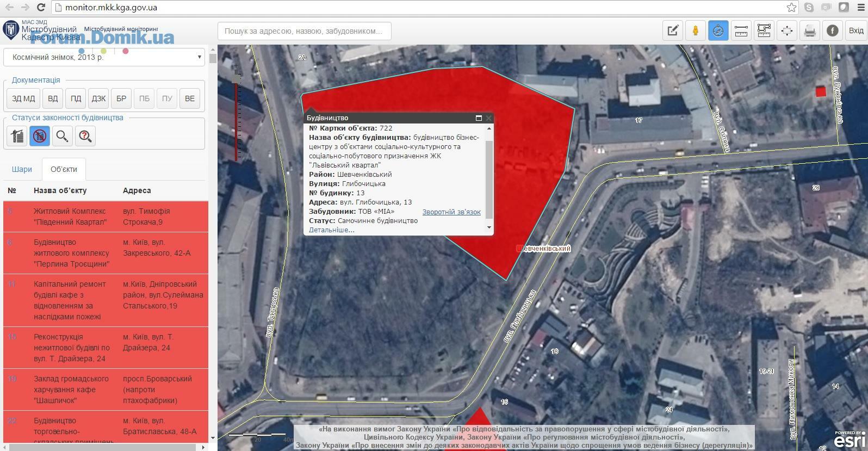Open the Детальніше details link
868x451 pixels.
(332, 230)
